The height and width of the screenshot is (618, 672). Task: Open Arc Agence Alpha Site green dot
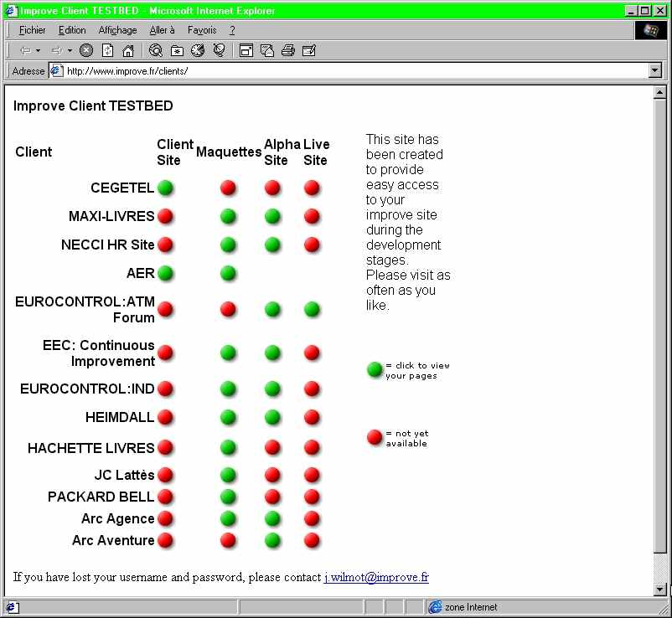pos(272,518)
